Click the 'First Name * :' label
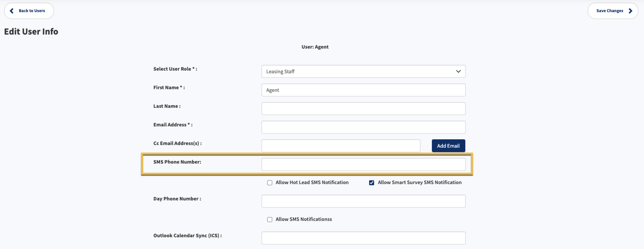 pyautogui.click(x=169, y=87)
